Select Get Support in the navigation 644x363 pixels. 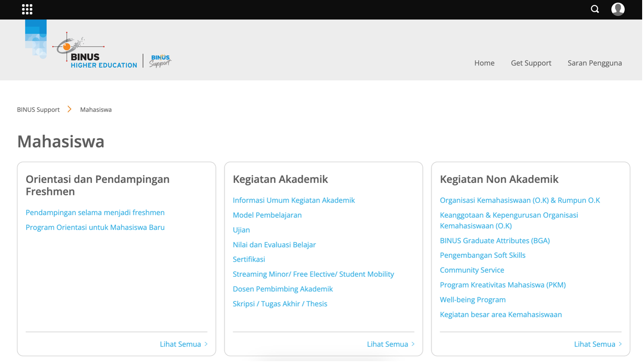pos(531,63)
